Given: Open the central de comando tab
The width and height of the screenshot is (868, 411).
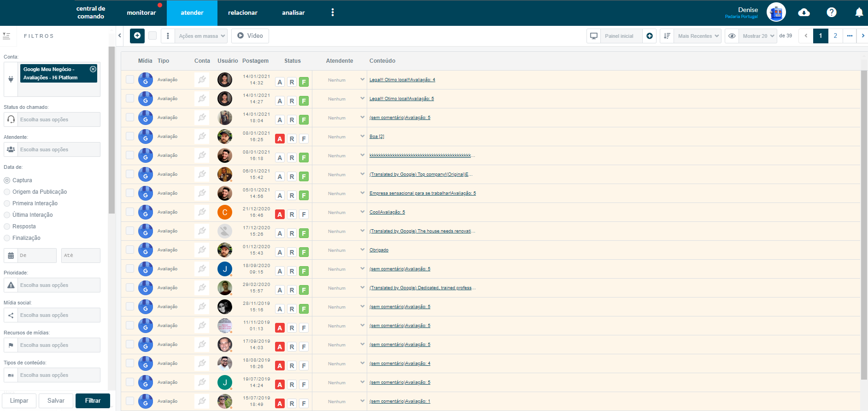Looking at the screenshot, I should coord(91,12).
